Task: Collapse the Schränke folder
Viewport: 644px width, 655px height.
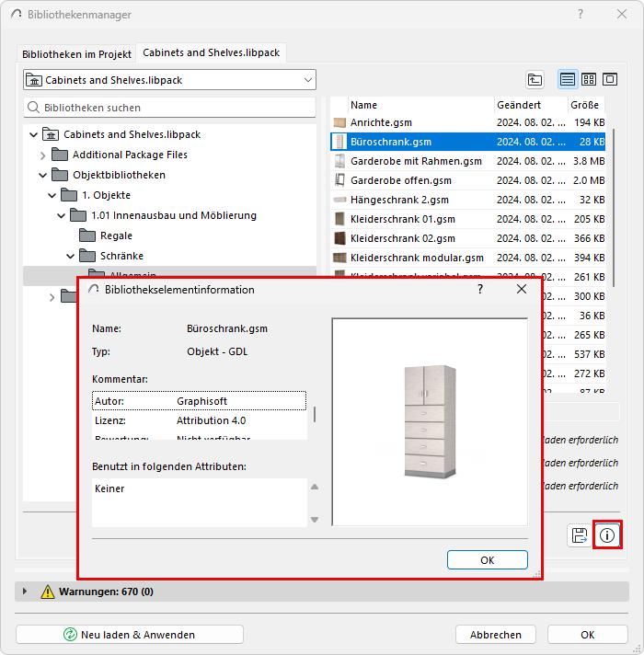Action: pos(71,256)
